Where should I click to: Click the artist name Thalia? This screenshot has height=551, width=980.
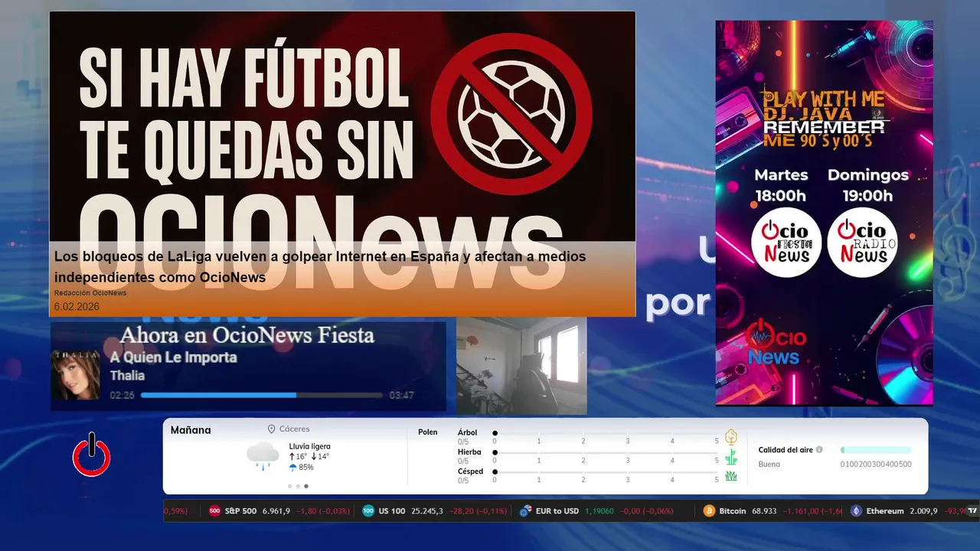coord(127,376)
